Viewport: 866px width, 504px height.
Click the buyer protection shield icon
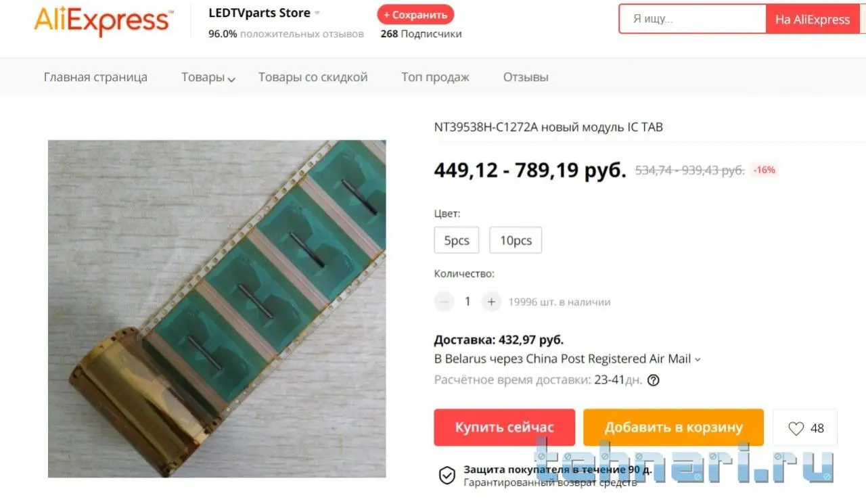pyautogui.click(x=447, y=475)
